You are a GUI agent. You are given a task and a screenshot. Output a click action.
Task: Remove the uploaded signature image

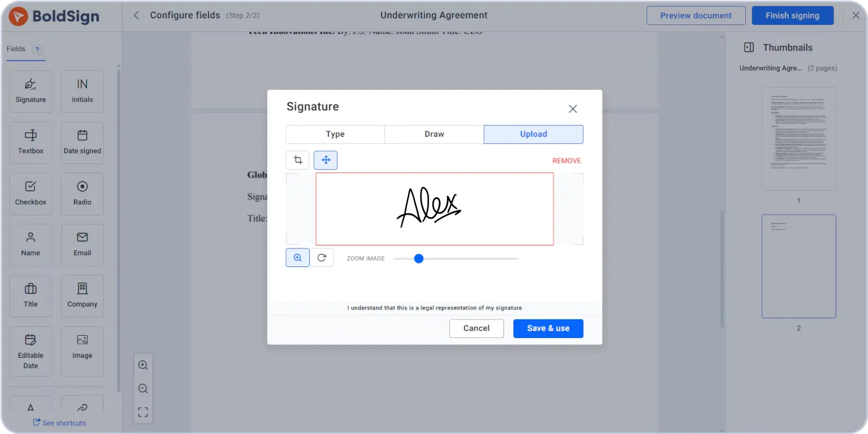tap(566, 161)
